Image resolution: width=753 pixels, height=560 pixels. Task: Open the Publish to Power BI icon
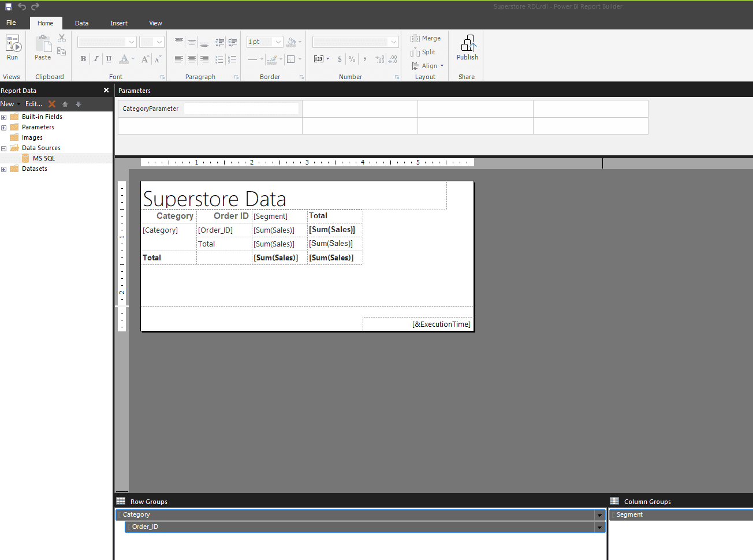point(467,47)
